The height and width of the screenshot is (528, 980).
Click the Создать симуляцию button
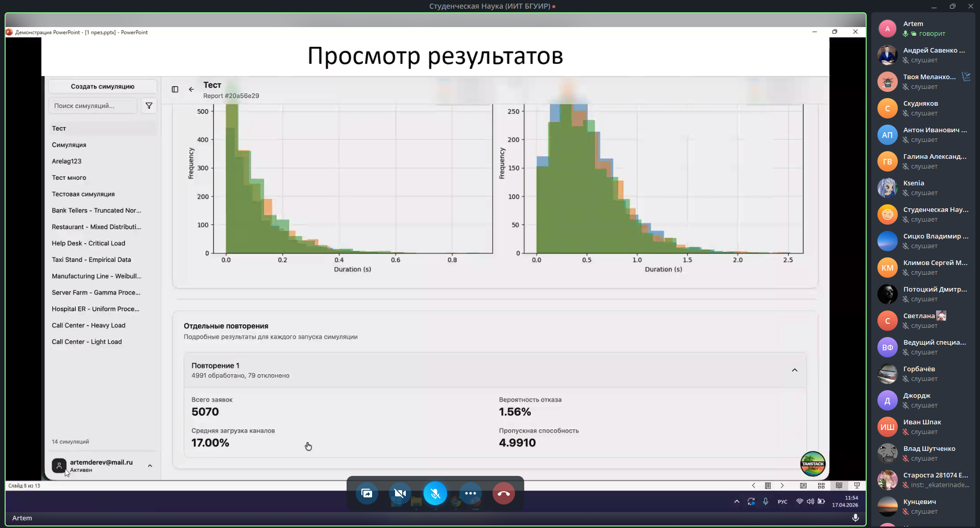tap(103, 86)
